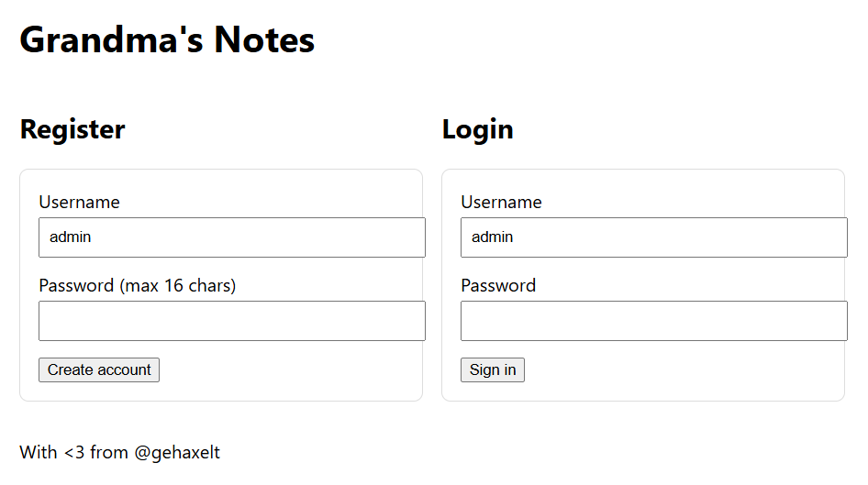Click the Username label in Register form
The height and width of the screenshot is (485, 868).
click(x=79, y=202)
